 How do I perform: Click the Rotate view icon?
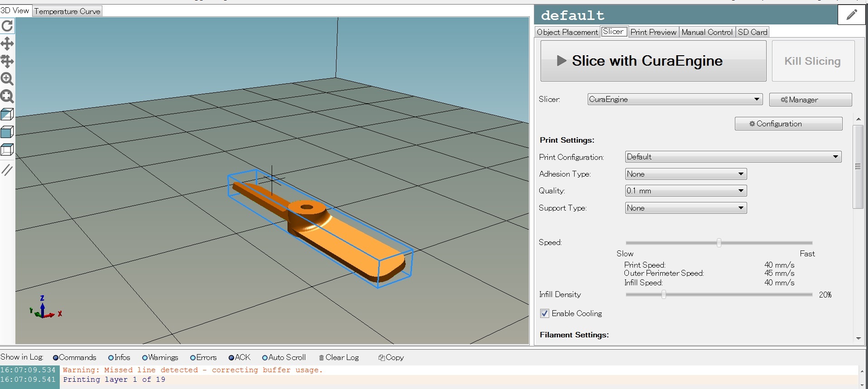(x=7, y=26)
